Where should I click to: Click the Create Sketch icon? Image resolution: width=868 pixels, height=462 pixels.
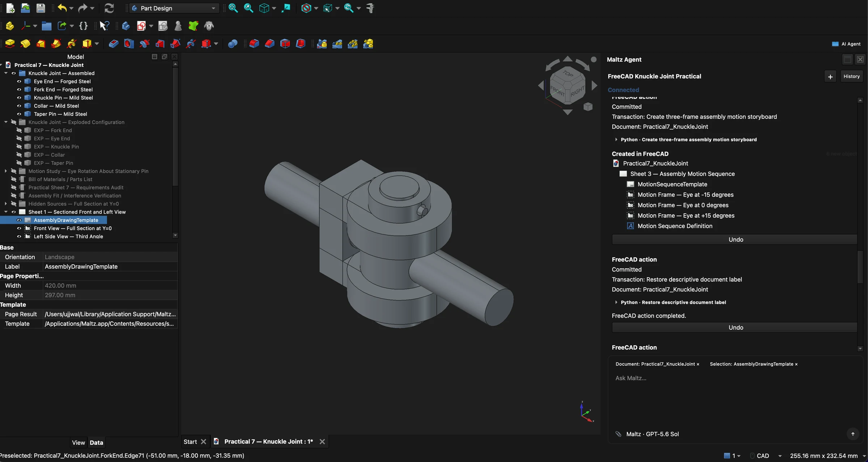coord(141,26)
